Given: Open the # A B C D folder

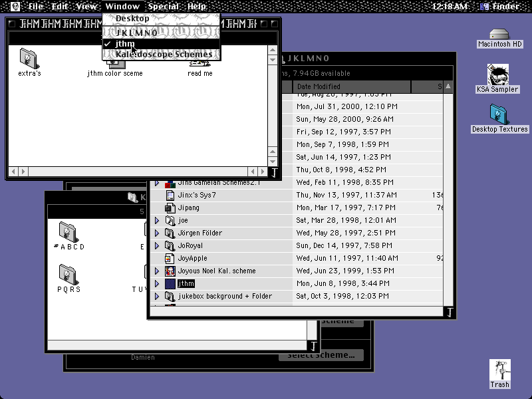Looking at the screenshot, I should click(68, 232).
